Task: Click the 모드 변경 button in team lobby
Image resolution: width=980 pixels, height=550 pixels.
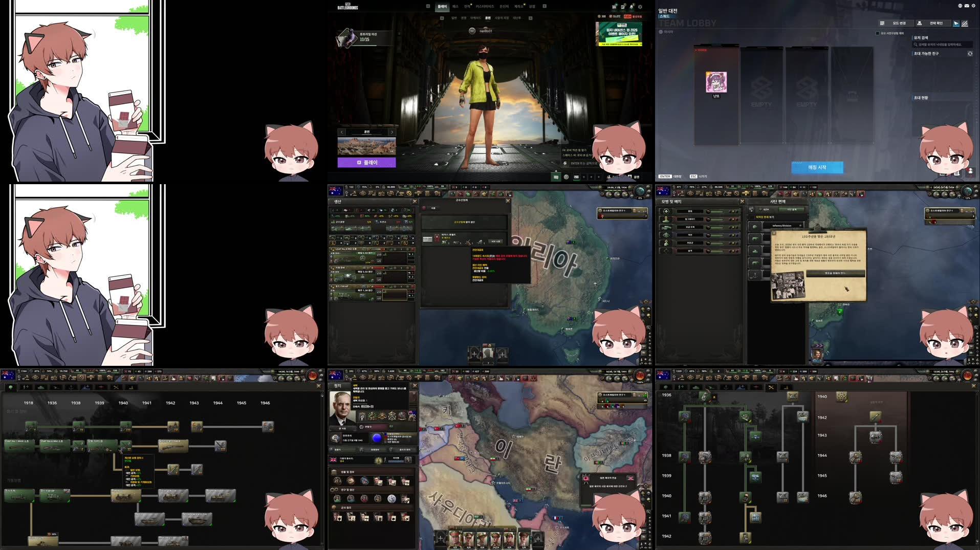Action: [x=896, y=23]
